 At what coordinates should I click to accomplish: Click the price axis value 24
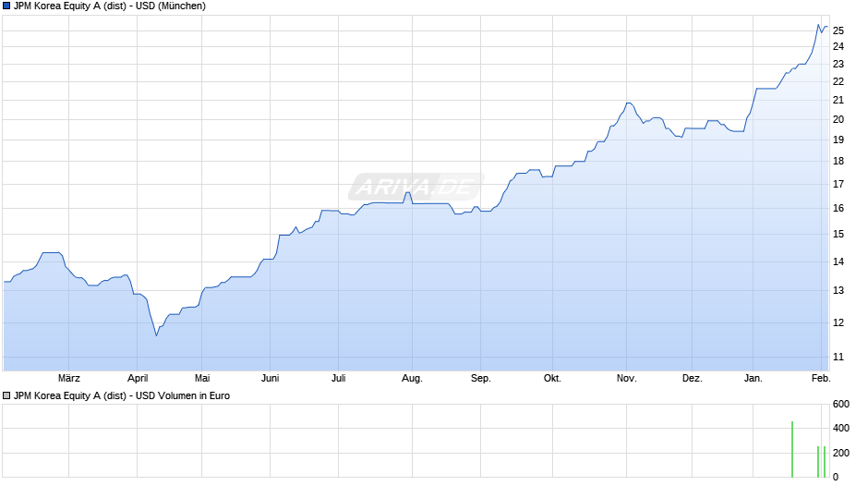838,46
